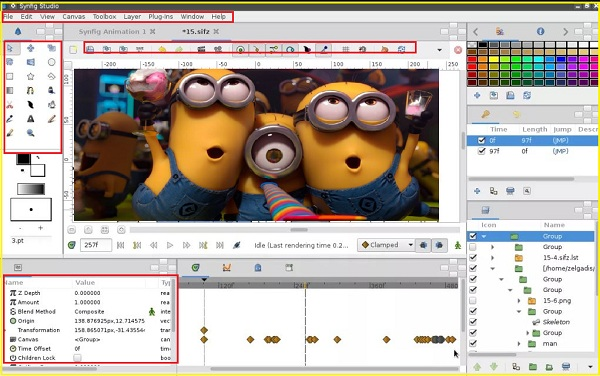The height and width of the screenshot is (376, 600).
Task: Select the Brush tool
Action: 10,133
